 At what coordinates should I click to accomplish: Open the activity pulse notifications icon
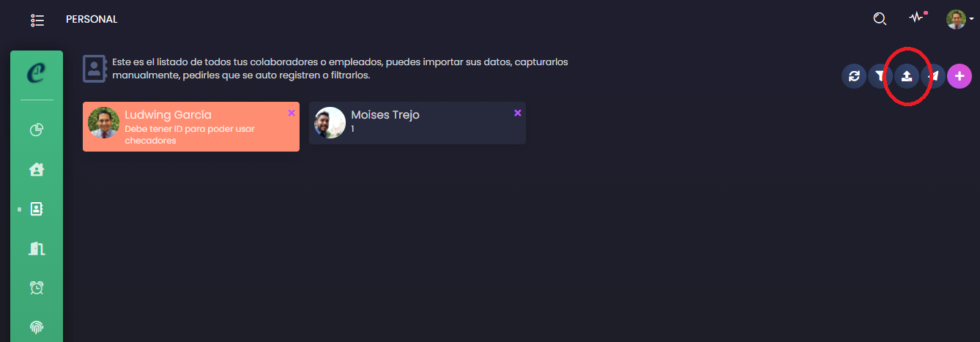click(916, 18)
